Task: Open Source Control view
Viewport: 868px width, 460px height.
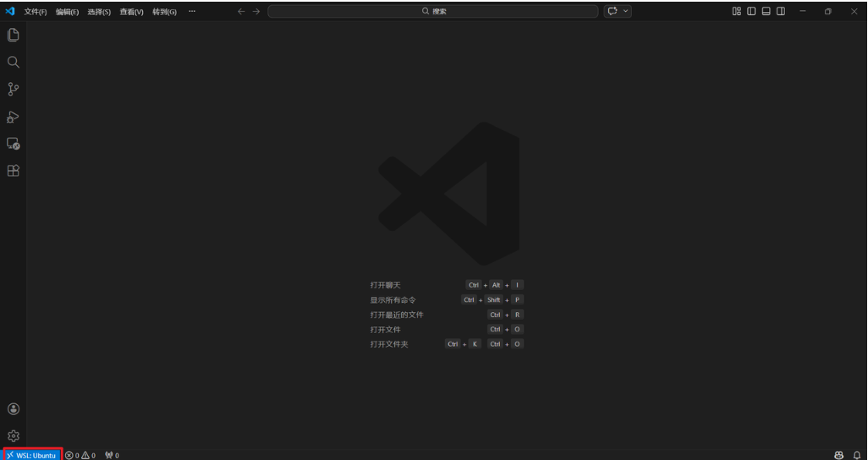Action: 14,89
